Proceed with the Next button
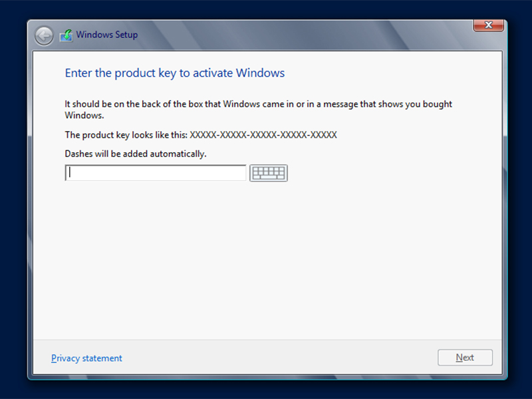The image size is (532, 399). tap(465, 358)
